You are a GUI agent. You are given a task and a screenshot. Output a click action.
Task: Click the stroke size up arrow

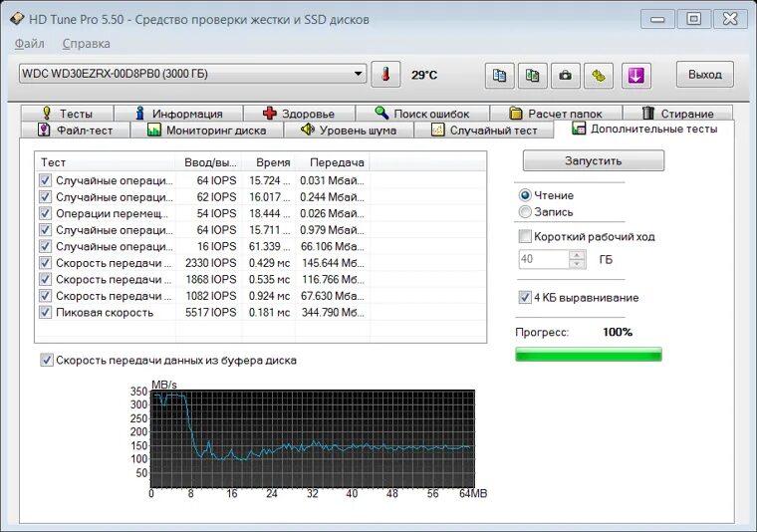(x=577, y=254)
